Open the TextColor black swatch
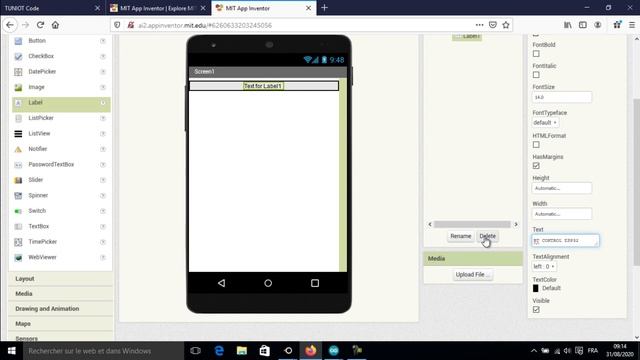The image size is (640, 360). tap(536, 288)
